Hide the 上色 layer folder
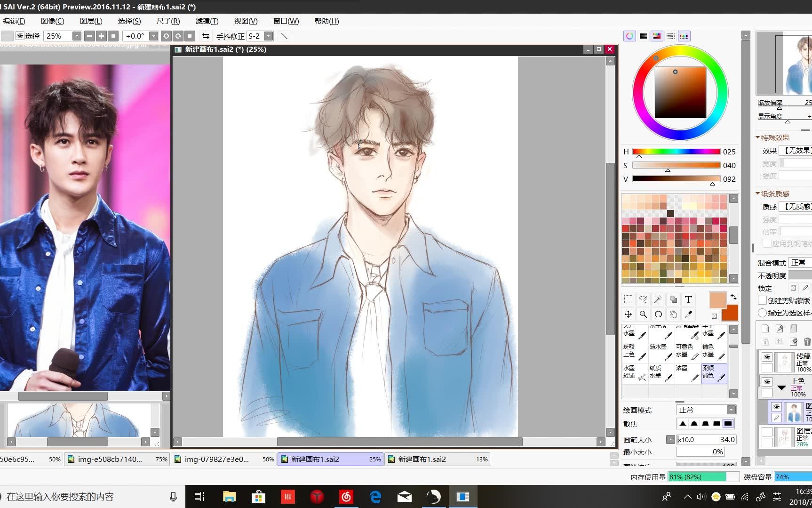The height and width of the screenshot is (508, 812). click(767, 382)
